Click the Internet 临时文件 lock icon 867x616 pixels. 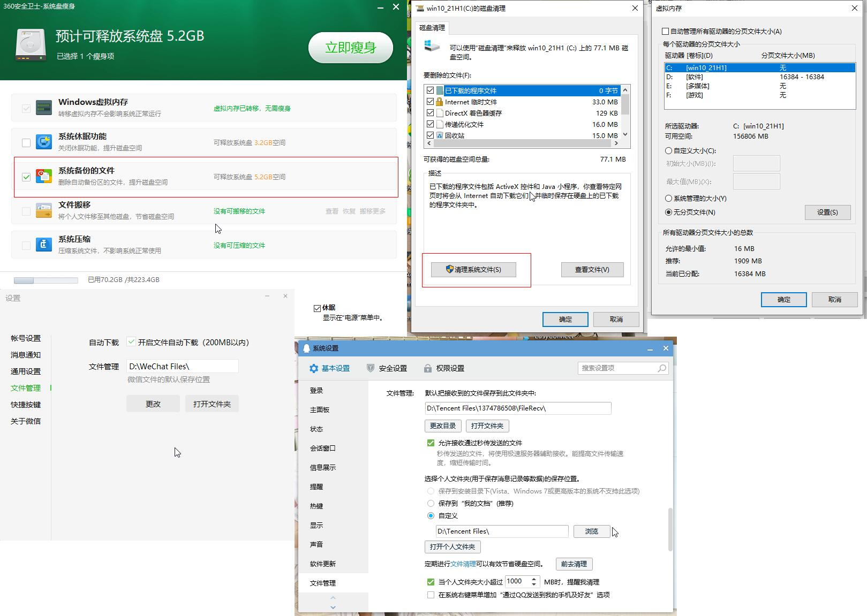(440, 102)
